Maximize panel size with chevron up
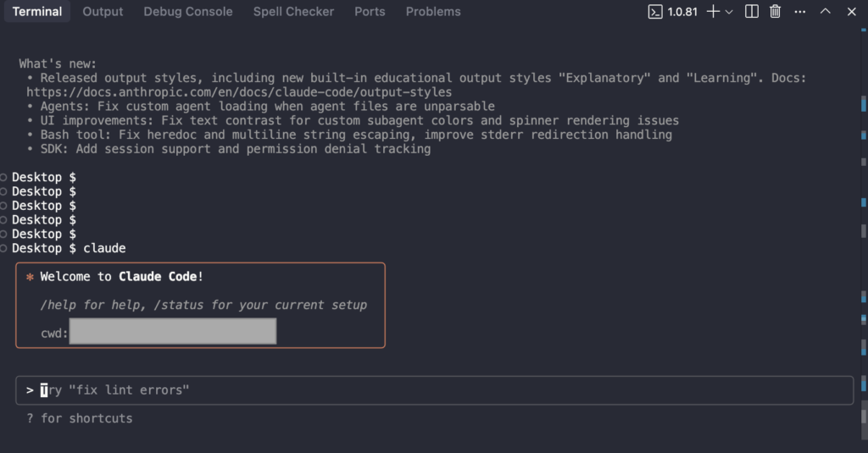Screen dimensions: 868x453 tap(826, 12)
